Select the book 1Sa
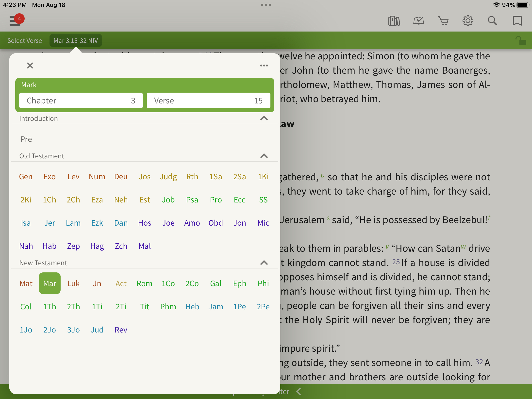532x399 pixels. click(x=216, y=177)
